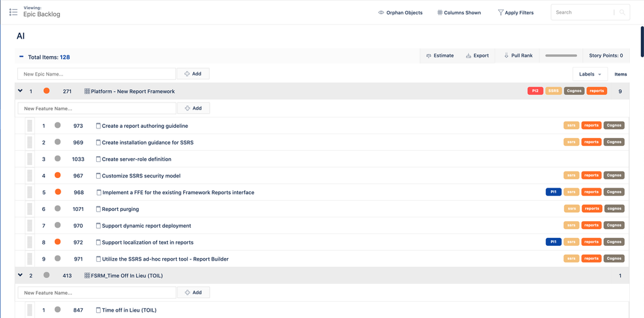This screenshot has width=644, height=318.
Task: Click the Cognos label on Report purging row
Action: point(614,209)
